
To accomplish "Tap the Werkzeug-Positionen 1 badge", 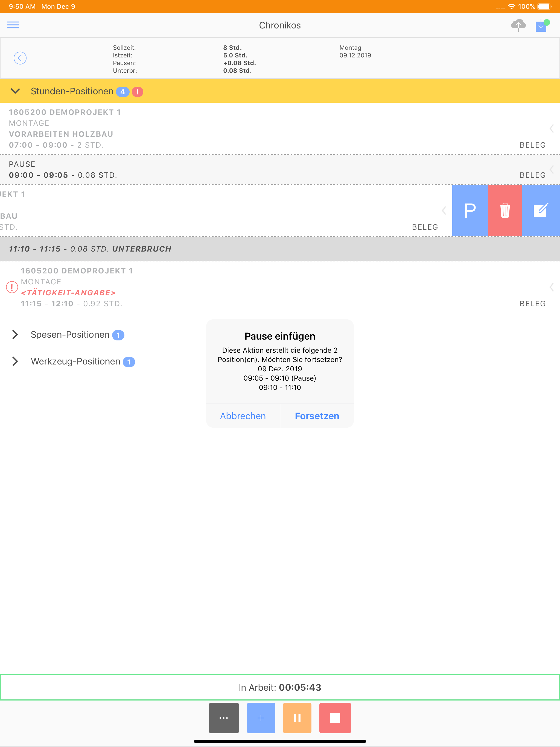I will point(129,362).
